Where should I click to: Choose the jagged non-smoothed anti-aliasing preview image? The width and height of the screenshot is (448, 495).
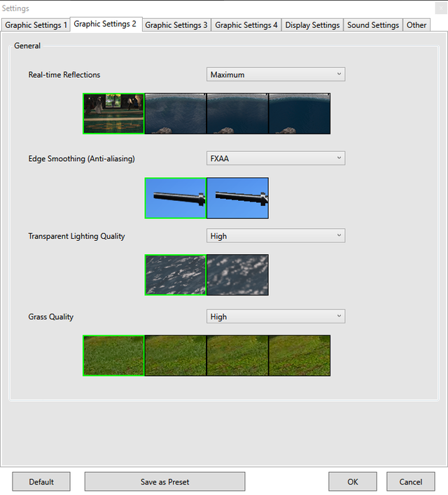tap(238, 198)
